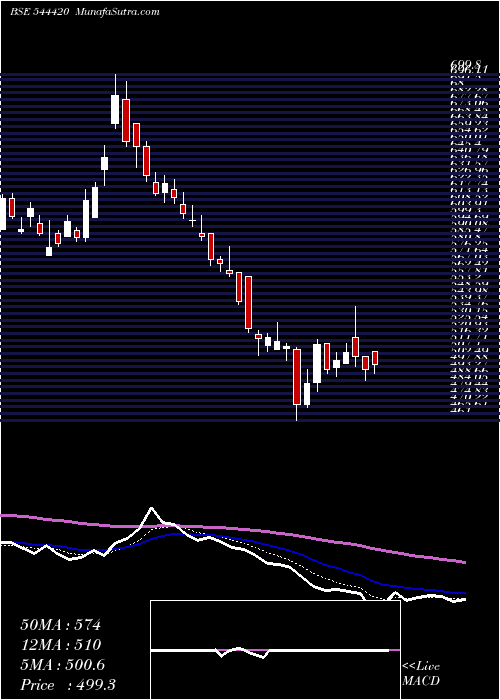The width and height of the screenshot is (500, 700).
Task: Select the BSE 544420 ticker text
Action: point(39,12)
